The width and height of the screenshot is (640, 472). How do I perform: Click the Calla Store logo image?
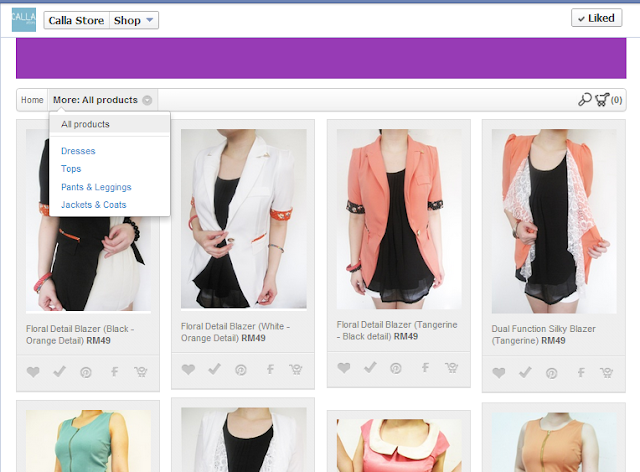click(24, 20)
